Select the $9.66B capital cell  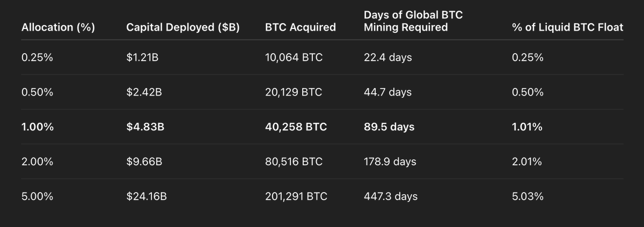[144, 162]
